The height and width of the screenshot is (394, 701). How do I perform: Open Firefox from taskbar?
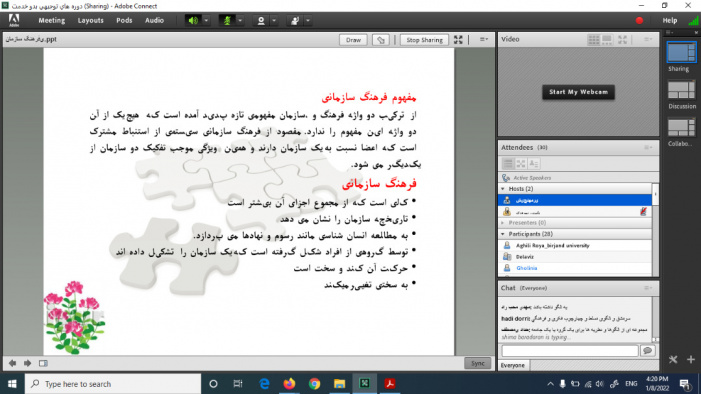pyautogui.click(x=289, y=384)
